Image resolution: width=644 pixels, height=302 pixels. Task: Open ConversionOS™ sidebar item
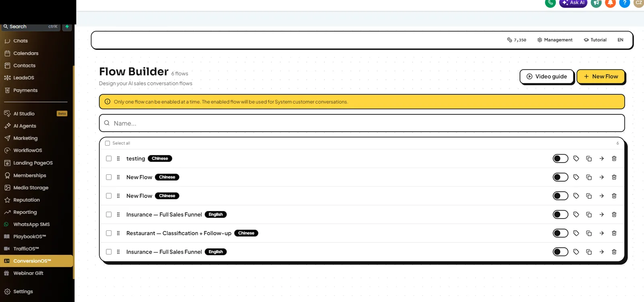click(x=36, y=261)
